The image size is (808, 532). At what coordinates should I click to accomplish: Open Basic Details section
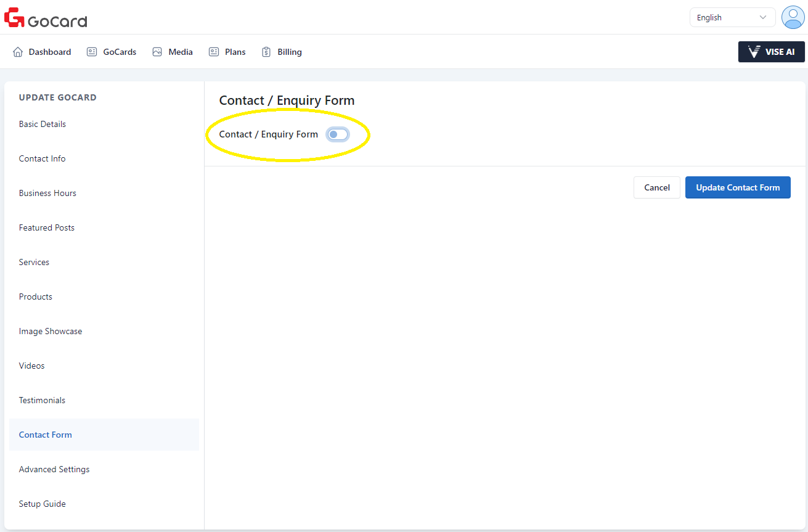click(x=43, y=124)
